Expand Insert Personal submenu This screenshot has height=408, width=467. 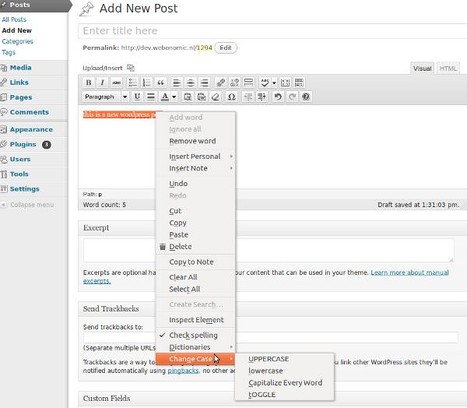point(196,156)
